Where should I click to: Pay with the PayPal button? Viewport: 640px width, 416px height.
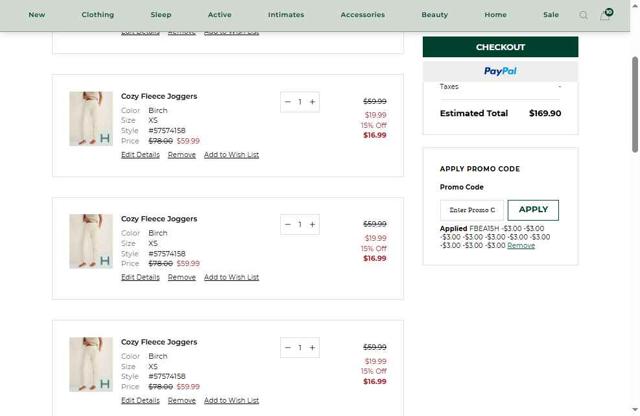pyautogui.click(x=500, y=71)
